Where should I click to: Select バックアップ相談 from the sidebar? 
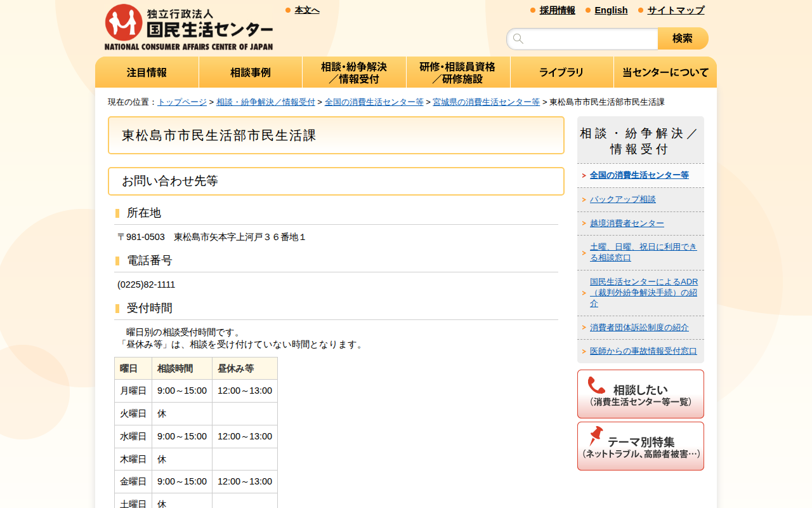click(x=624, y=199)
